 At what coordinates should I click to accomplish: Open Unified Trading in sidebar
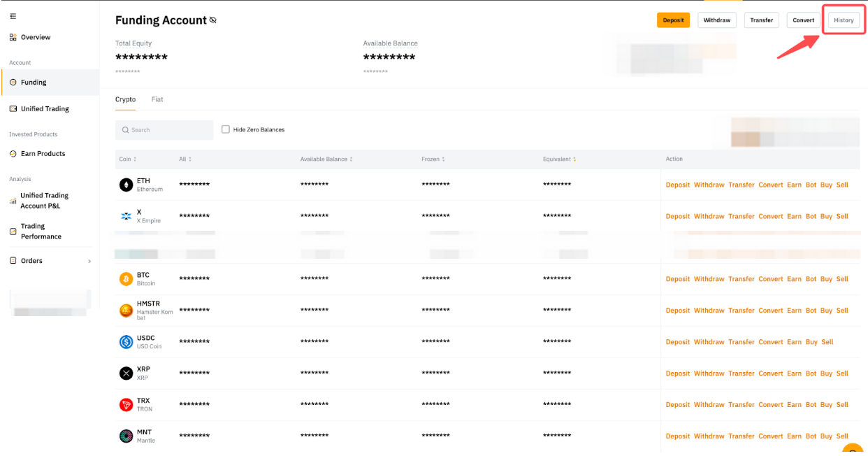[x=45, y=109]
